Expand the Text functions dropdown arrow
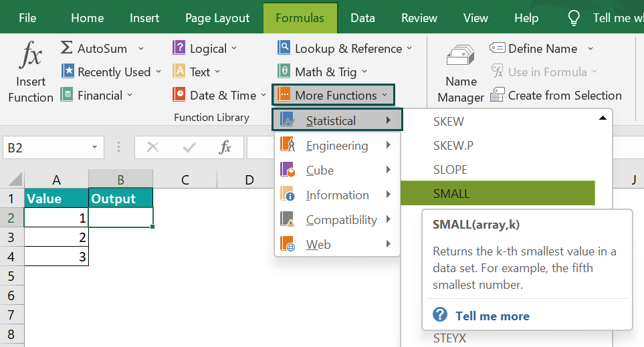The height and width of the screenshot is (347, 644). [217, 72]
